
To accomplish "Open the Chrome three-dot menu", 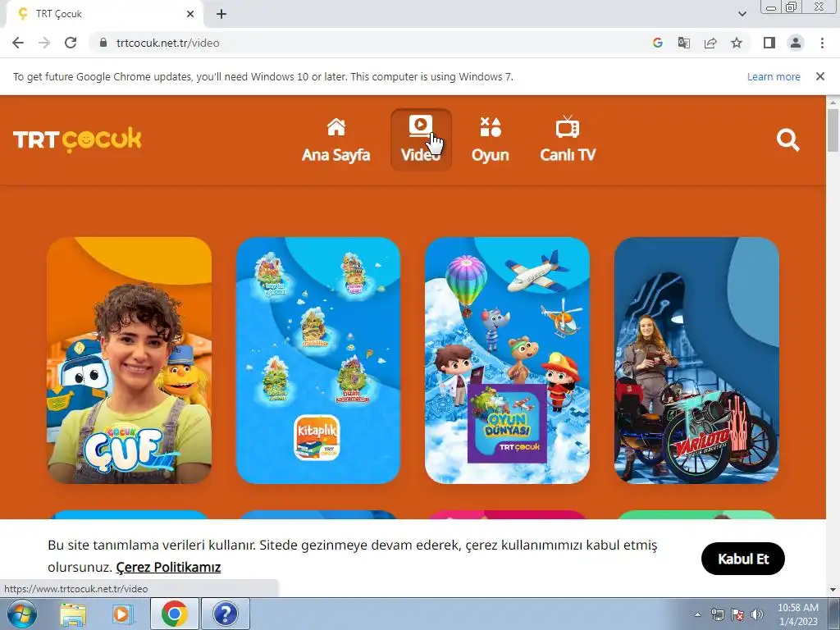I will click(822, 43).
